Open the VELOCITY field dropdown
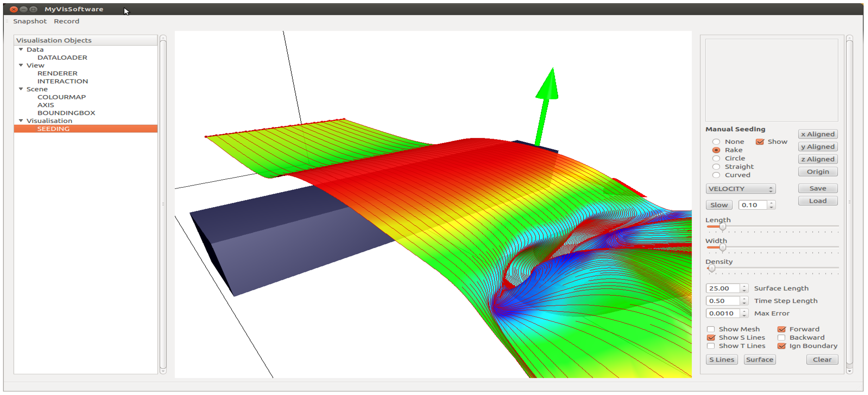 (740, 189)
